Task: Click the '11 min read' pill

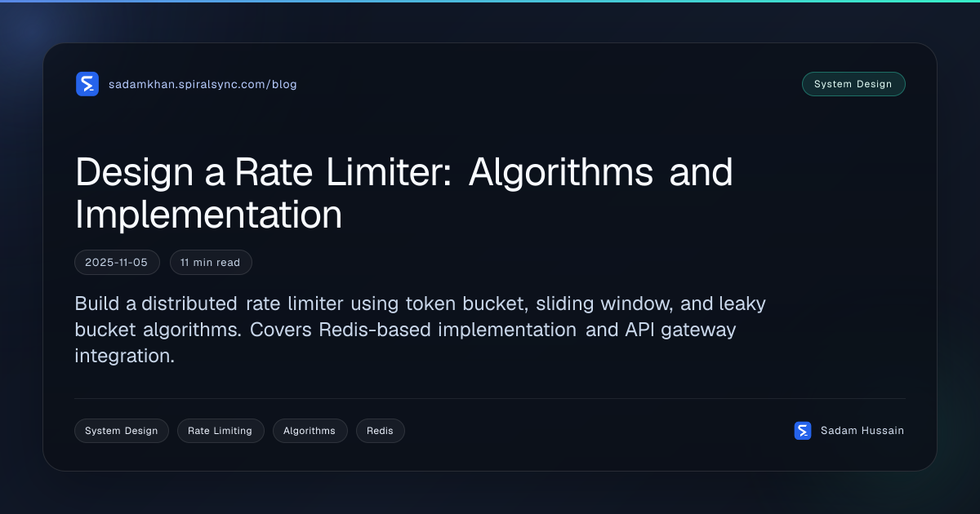Action: tap(211, 263)
